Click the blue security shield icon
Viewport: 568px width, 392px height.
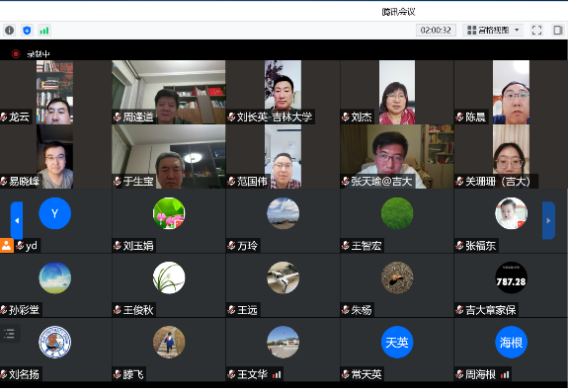27,30
